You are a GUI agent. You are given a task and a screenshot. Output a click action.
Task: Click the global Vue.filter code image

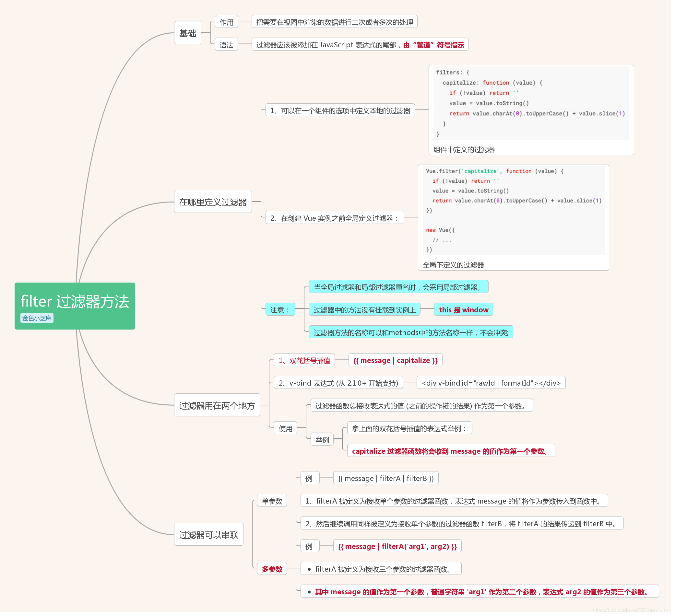(513, 210)
